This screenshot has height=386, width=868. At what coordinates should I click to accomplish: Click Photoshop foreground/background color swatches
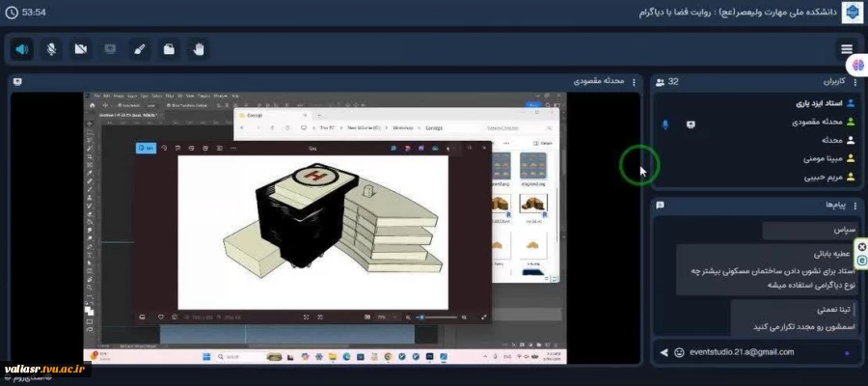pos(89,312)
